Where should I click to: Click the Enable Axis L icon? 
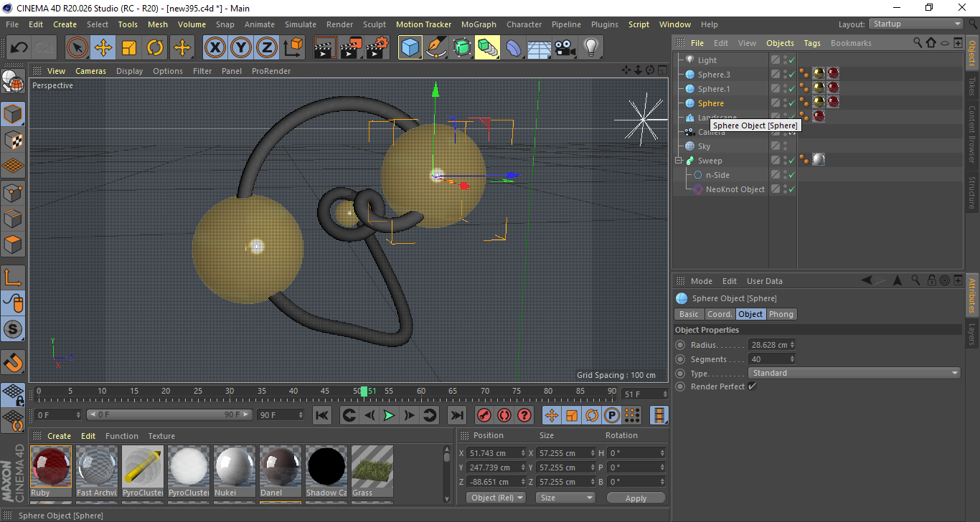(13, 277)
